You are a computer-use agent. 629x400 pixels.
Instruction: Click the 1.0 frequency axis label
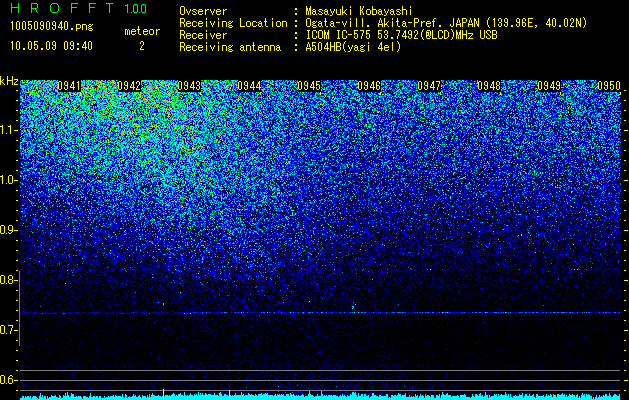(x=9, y=180)
